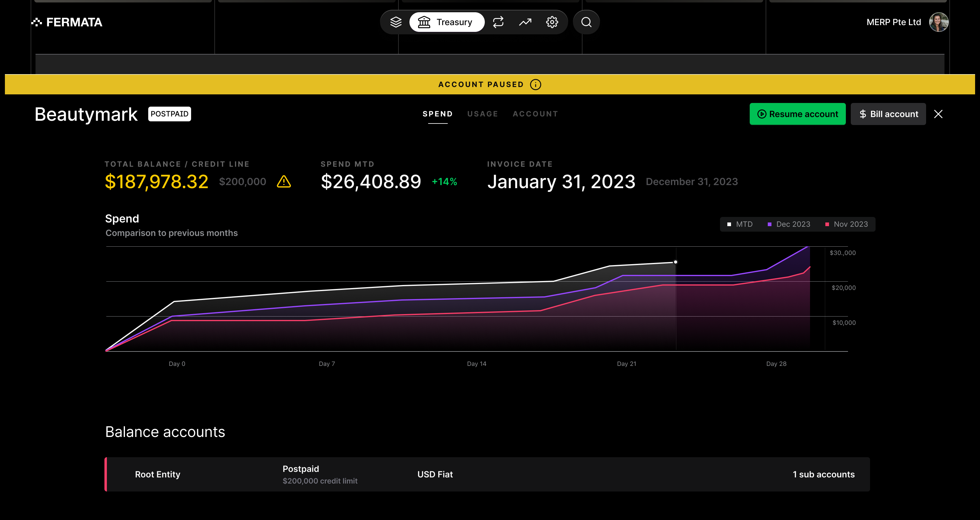Open the settings gear icon
This screenshot has width=980, height=520.
(x=552, y=22)
